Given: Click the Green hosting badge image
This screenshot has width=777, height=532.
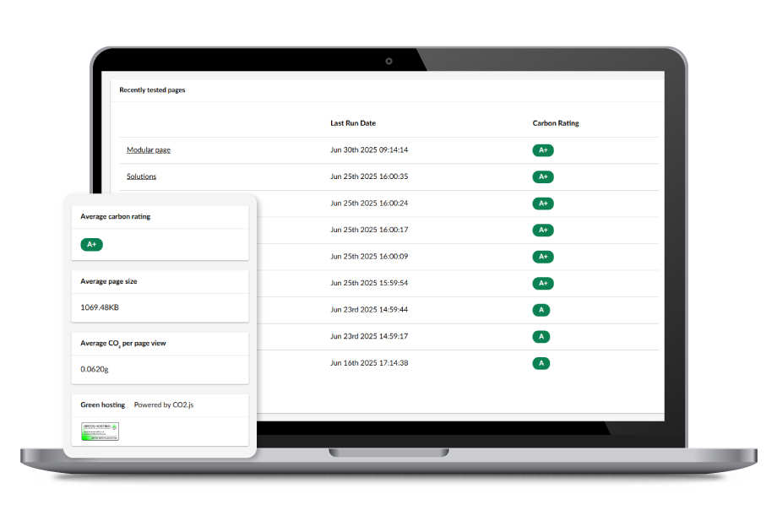Looking at the screenshot, I should click(101, 432).
